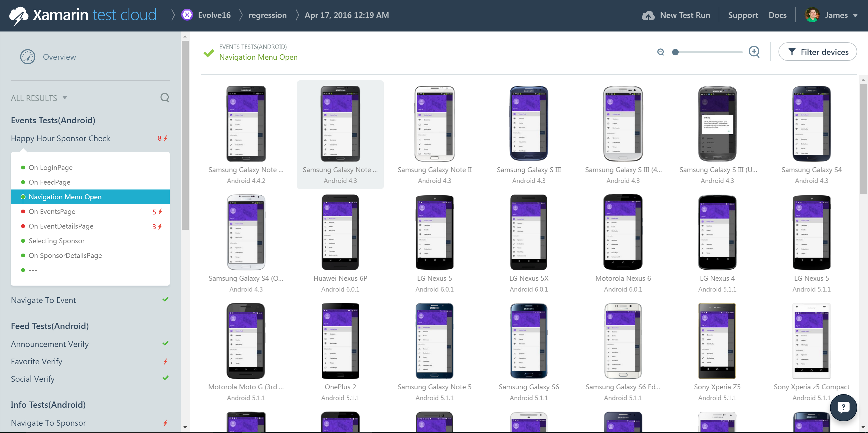Click the Xamarin test cloud logo

(82, 15)
